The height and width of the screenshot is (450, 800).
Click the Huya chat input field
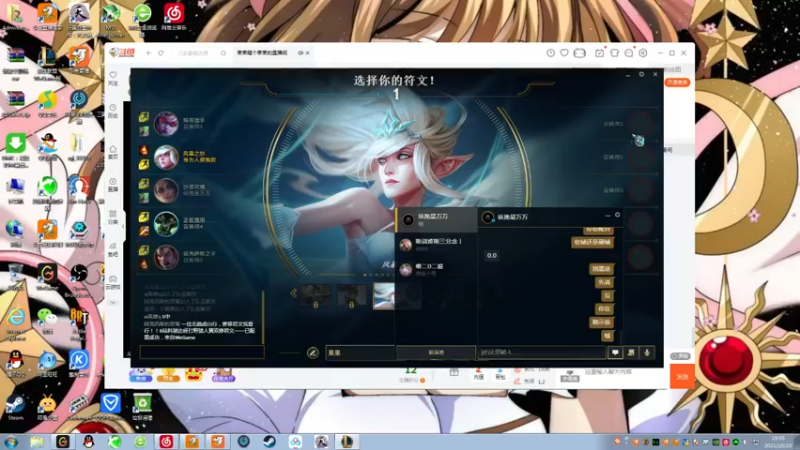coord(626,372)
